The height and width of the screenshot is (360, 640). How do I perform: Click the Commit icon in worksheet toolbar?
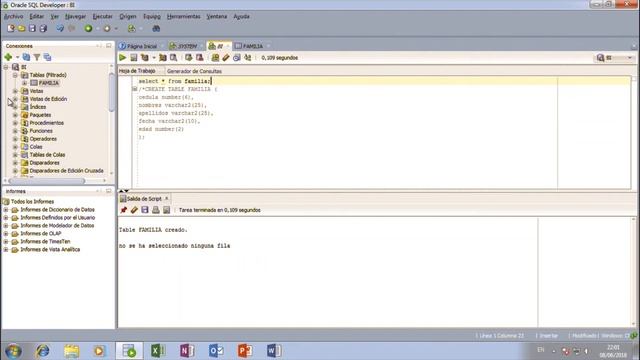(x=189, y=58)
